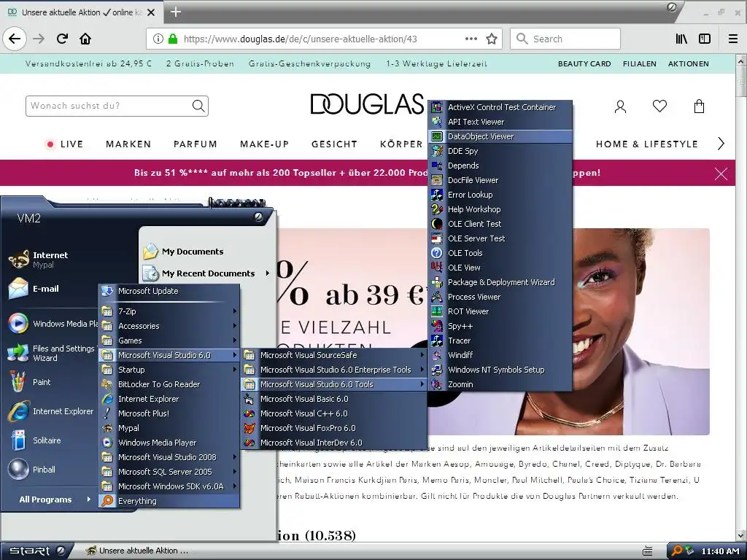Launch OLE Server Test
Screen dimensions: 747x560
click(x=500, y=238)
